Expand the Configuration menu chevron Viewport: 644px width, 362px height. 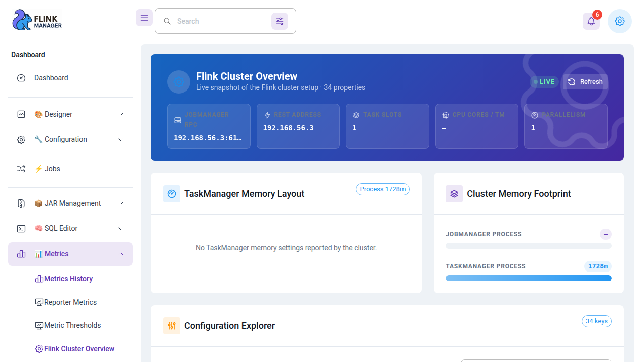coord(121,139)
